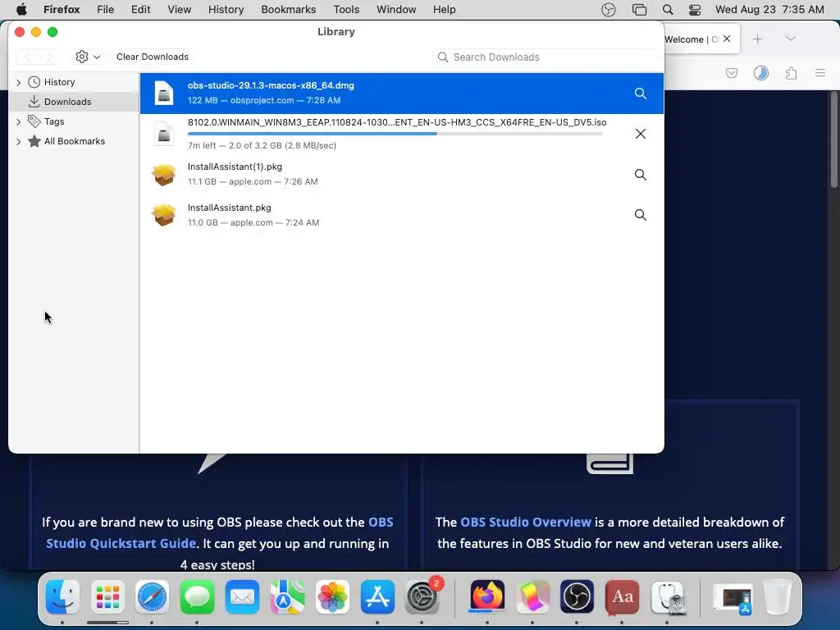
Task: Show obs-studio dmg in Finder via magnifier icon
Action: 640,94
